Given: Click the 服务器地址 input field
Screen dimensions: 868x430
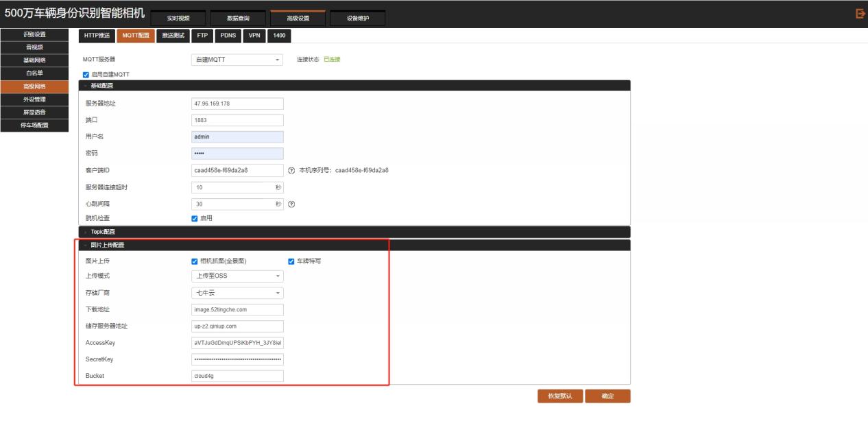Looking at the screenshot, I should [x=237, y=104].
